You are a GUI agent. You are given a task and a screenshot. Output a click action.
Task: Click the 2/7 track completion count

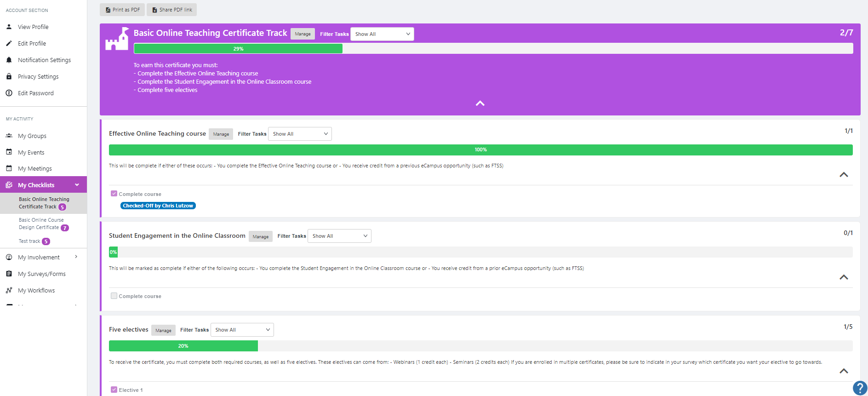coord(846,33)
